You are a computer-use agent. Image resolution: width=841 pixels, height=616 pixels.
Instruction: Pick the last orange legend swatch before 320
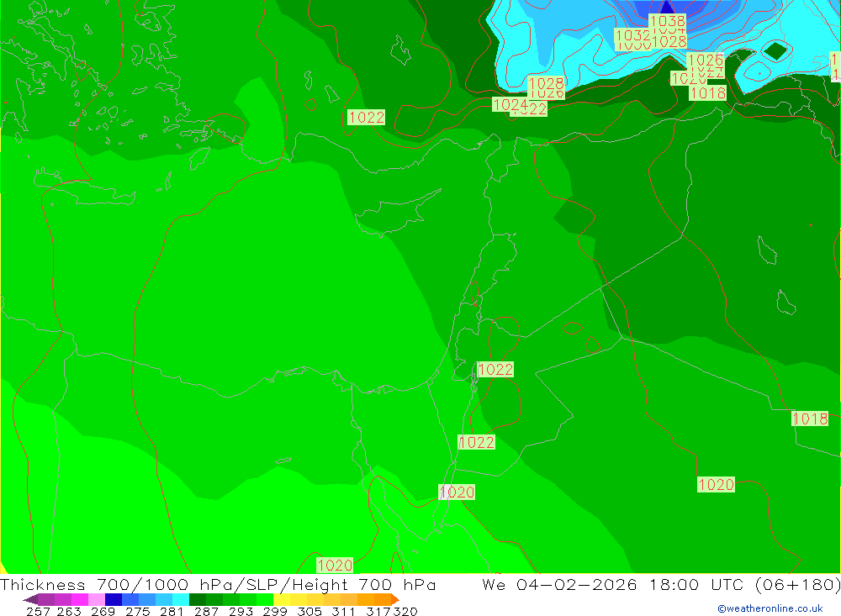point(381,599)
